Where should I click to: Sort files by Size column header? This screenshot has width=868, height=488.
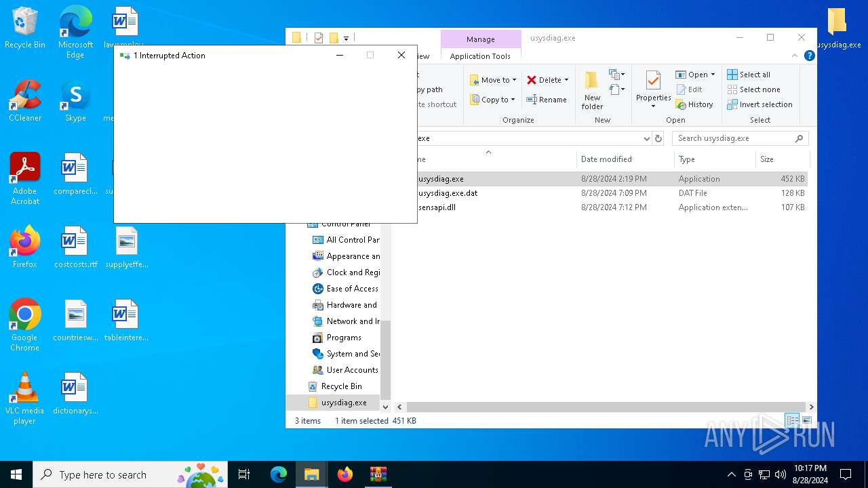(x=782, y=159)
